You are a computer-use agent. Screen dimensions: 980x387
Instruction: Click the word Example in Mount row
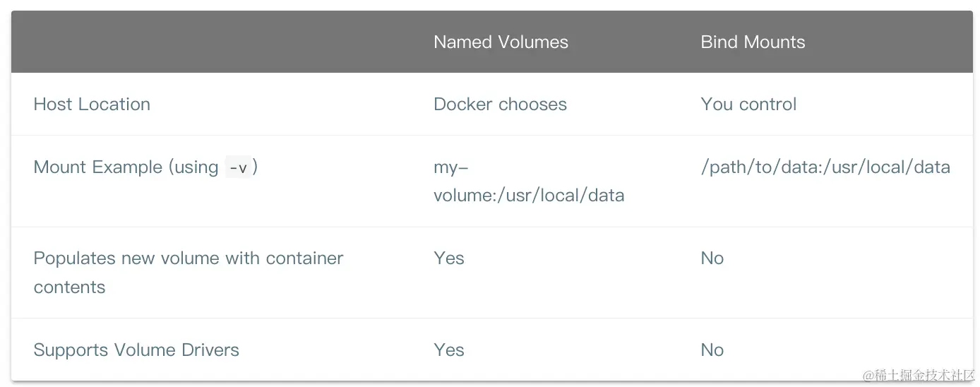click(x=129, y=167)
